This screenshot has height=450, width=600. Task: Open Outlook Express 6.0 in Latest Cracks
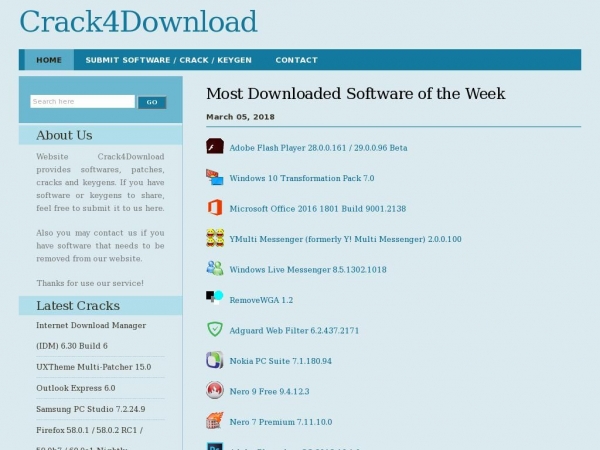[76, 388]
